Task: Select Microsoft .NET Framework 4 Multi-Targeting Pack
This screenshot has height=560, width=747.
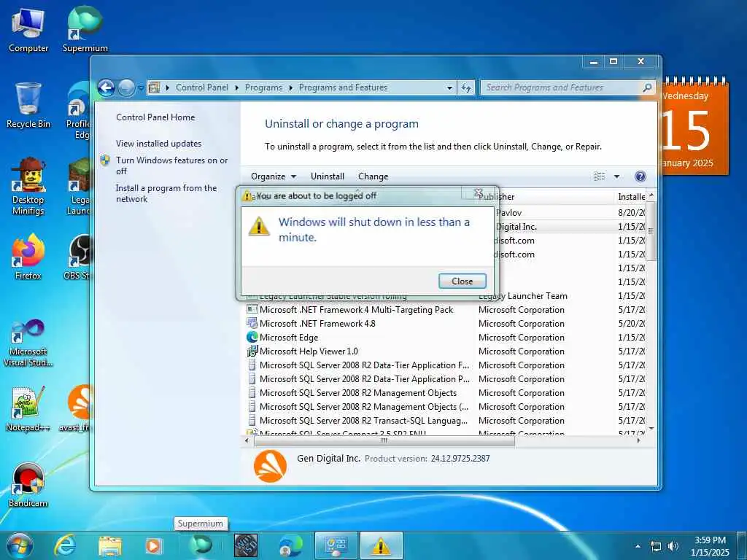Action: point(356,309)
